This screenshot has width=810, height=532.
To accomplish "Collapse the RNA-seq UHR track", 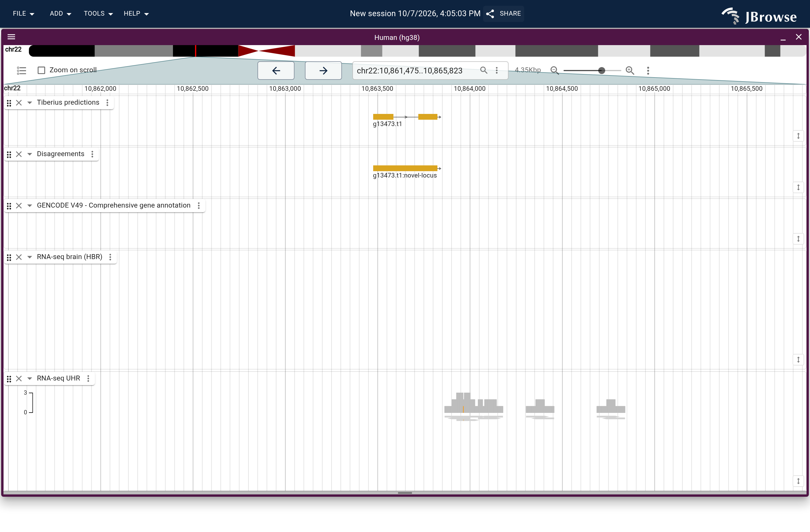I will click(30, 378).
